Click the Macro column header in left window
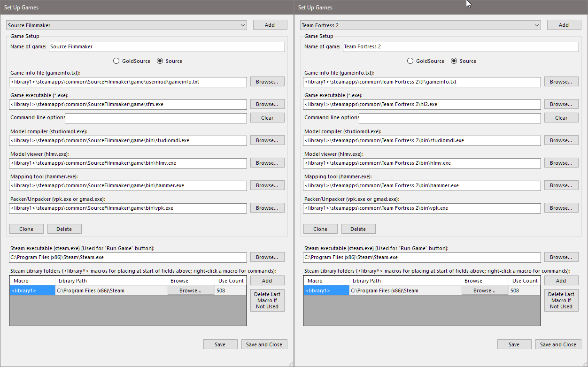The width and height of the screenshot is (588, 367). [32, 281]
